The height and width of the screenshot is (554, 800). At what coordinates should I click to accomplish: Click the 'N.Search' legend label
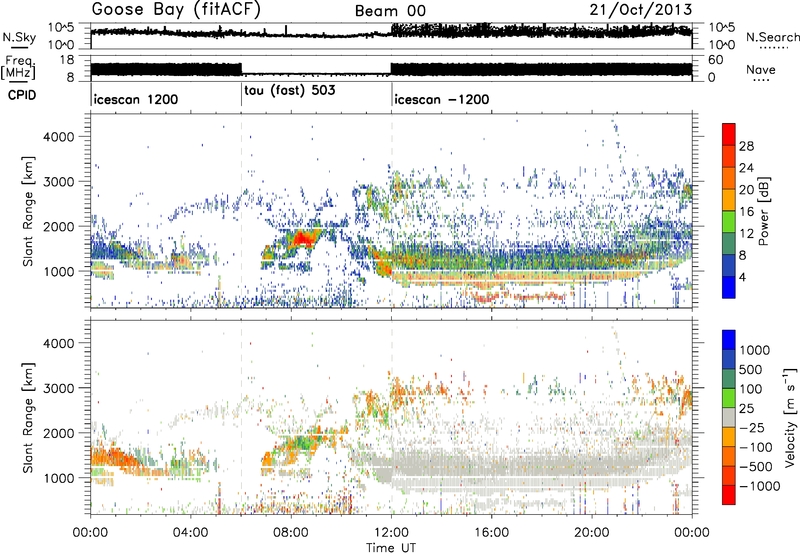pos(772,37)
